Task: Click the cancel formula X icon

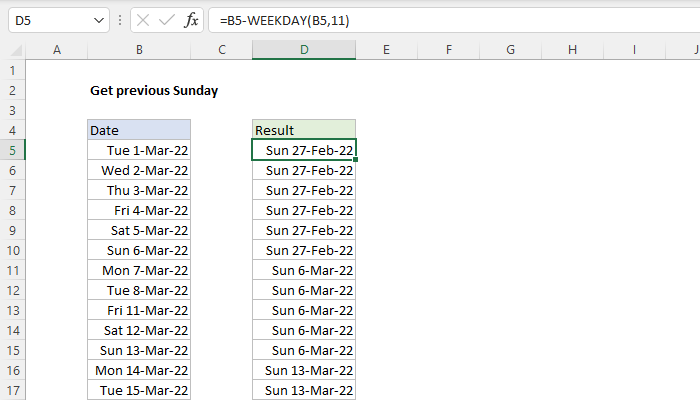Action: [144, 19]
